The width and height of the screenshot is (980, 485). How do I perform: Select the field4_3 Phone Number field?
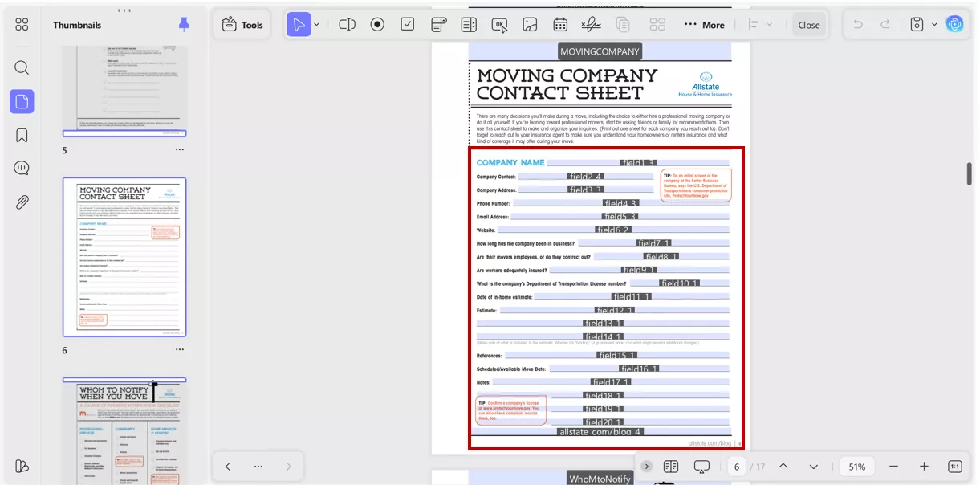[620, 204]
